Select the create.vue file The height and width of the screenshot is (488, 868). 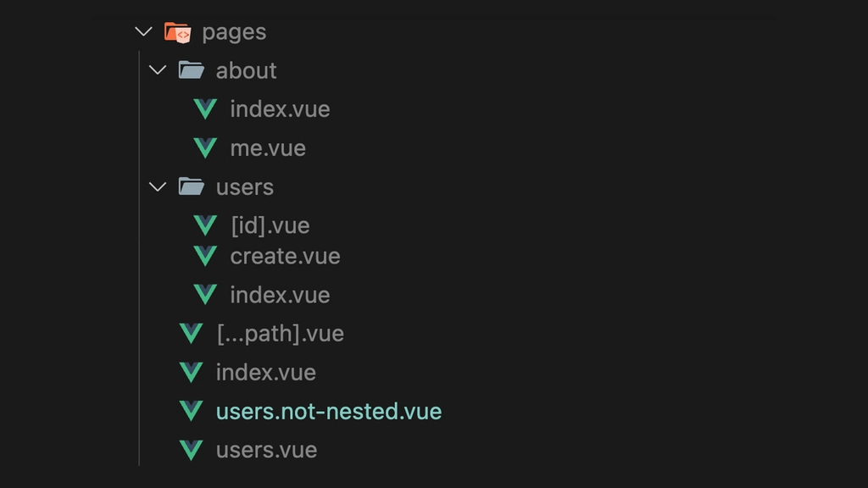tap(285, 255)
